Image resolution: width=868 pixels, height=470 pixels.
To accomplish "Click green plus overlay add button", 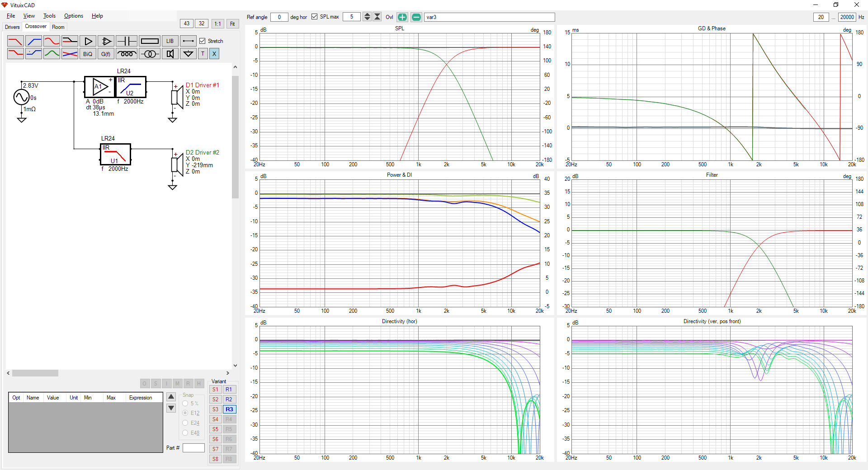I will click(x=402, y=17).
